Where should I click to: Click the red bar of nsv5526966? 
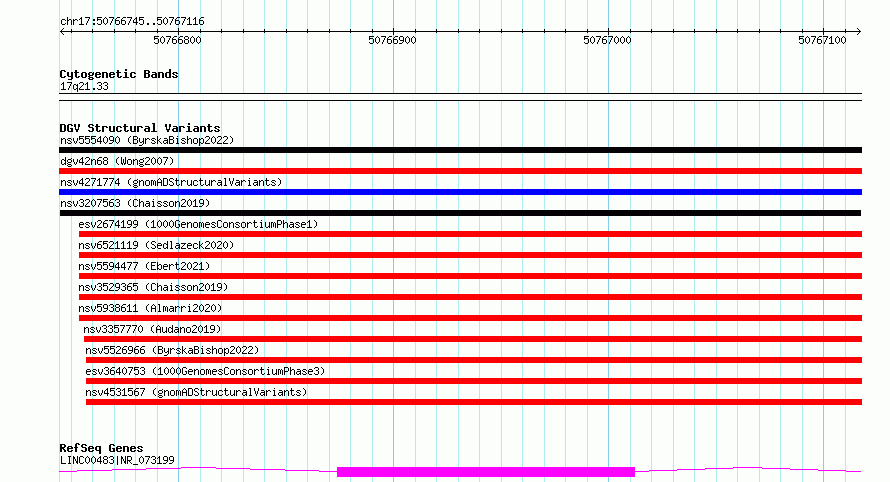[473, 360]
